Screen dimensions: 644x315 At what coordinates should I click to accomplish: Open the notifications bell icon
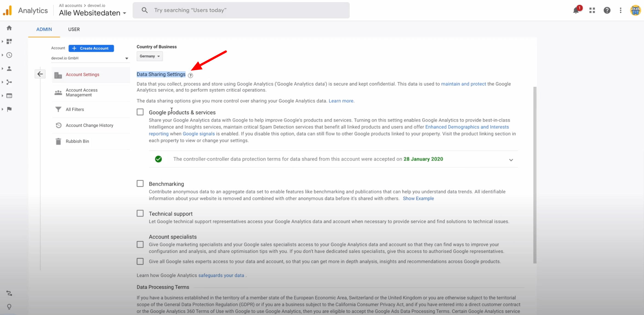576,10
